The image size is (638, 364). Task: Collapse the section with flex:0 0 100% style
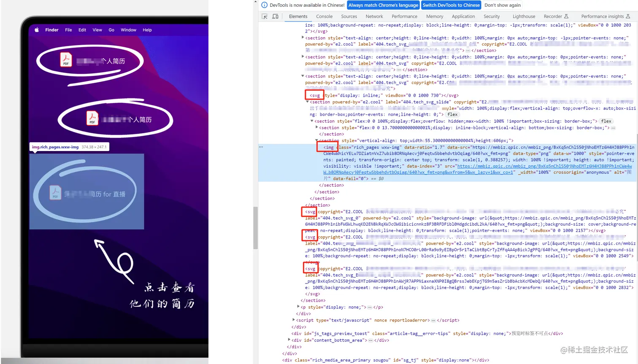click(x=312, y=121)
